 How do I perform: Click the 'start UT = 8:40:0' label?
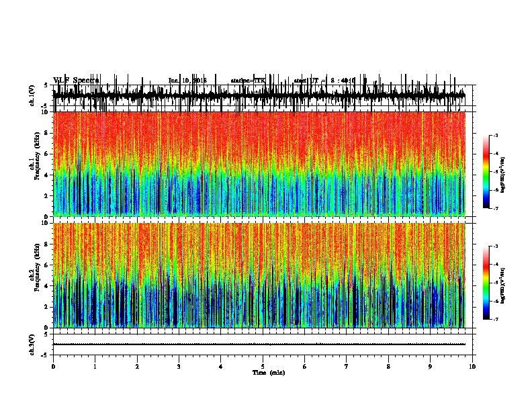pyautogui.click(x=324, y=81)
